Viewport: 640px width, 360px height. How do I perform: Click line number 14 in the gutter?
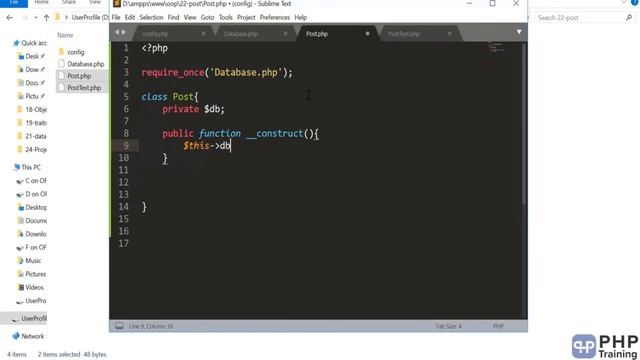point(124,207)
